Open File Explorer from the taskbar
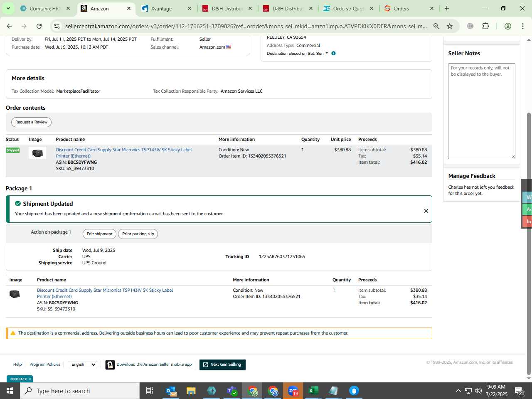The height and width of the screenshot is (399, 532). [x=191, y=391]
